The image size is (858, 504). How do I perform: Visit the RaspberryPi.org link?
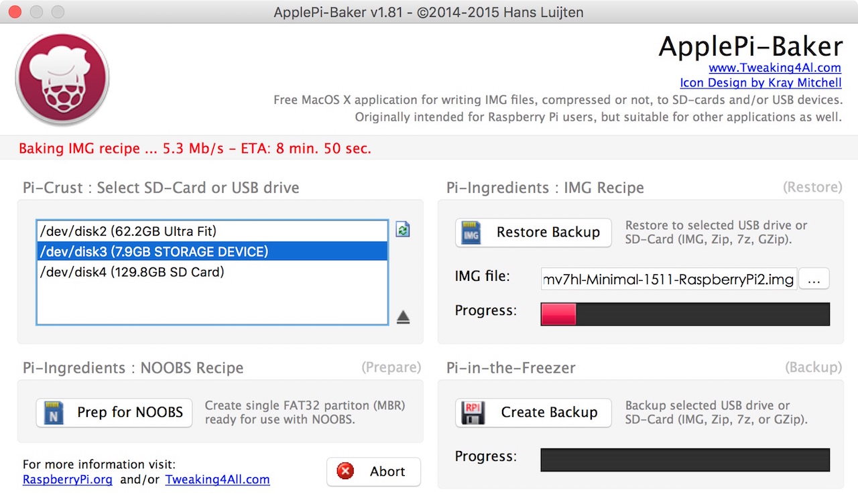pyautogui.click(x=68, y=480)
